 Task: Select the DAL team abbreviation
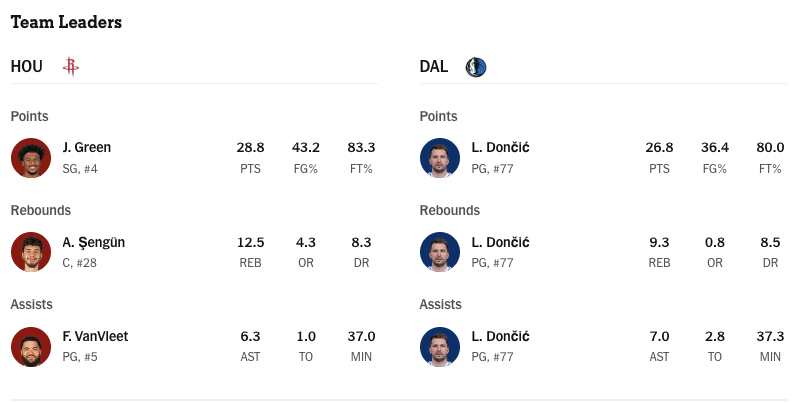pos(433,67)
